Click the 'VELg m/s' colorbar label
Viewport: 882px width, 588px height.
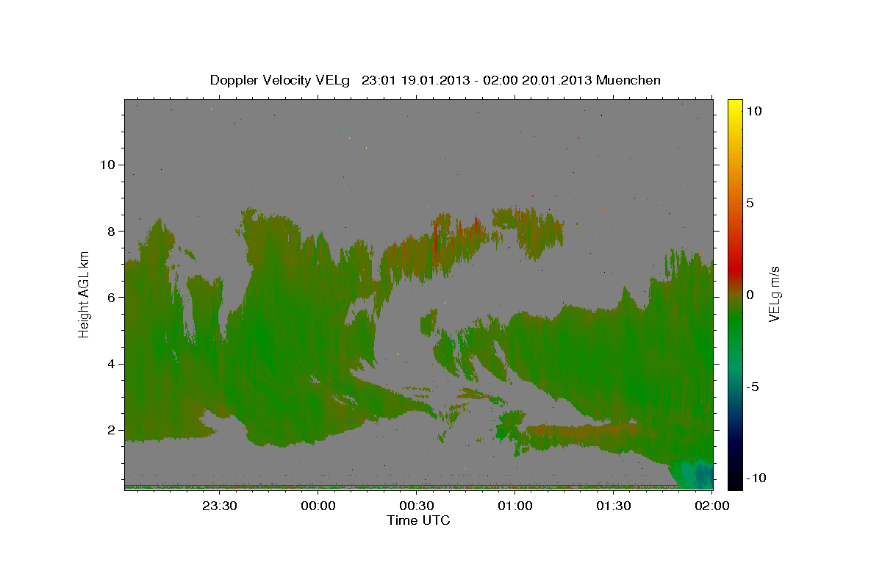pyautogui.click(x=775, y=294)
